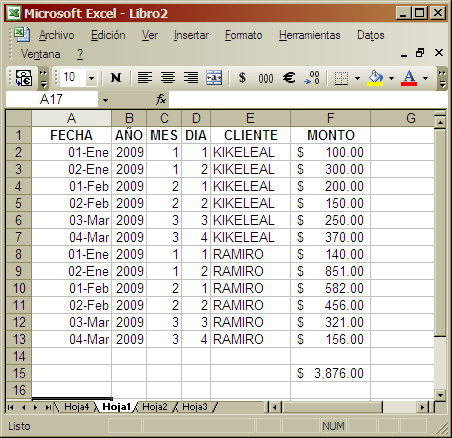Apply the red font color
The height and width of the screenshot is (438, 452).
[x=409, y=78]
